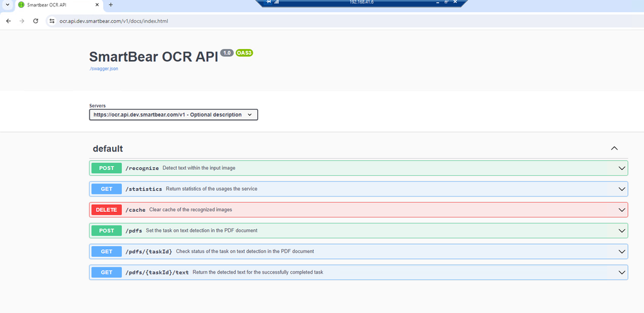Expand the GET /pdfs/{taskId} endpoint chevron
The image size is (644, 313).
pyautogui.click(x=621, y=251)
